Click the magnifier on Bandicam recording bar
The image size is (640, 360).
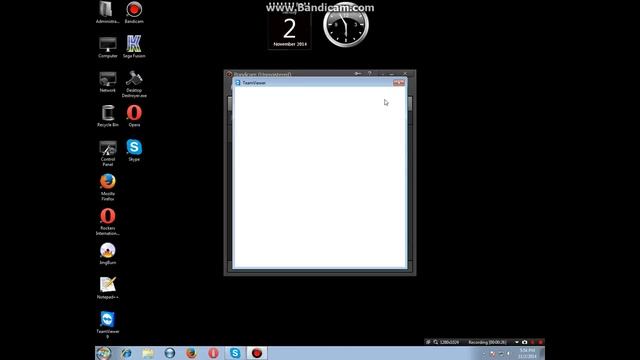point(436,342)
